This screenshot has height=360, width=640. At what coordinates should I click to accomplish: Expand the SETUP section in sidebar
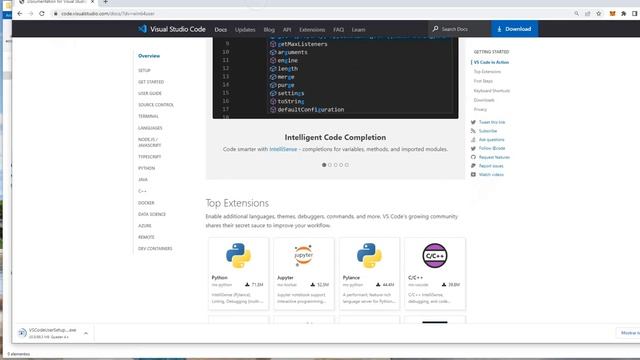coord(144,71)
